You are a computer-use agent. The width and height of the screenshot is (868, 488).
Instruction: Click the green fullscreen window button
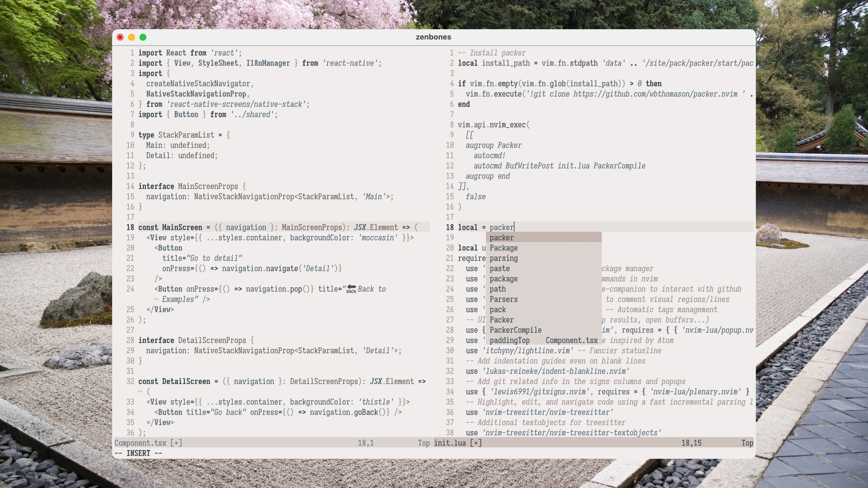point(143,37)
